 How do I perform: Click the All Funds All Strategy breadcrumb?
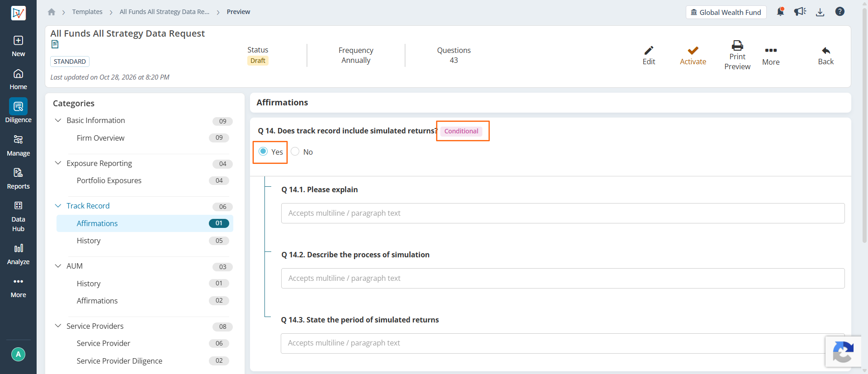165,12
